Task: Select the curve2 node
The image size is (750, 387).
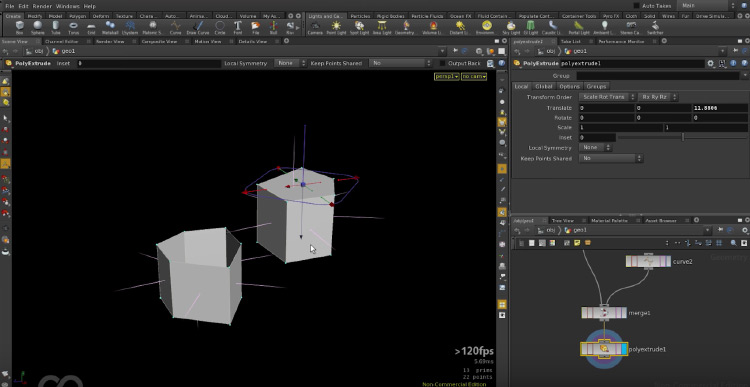Action: (648, 262)
